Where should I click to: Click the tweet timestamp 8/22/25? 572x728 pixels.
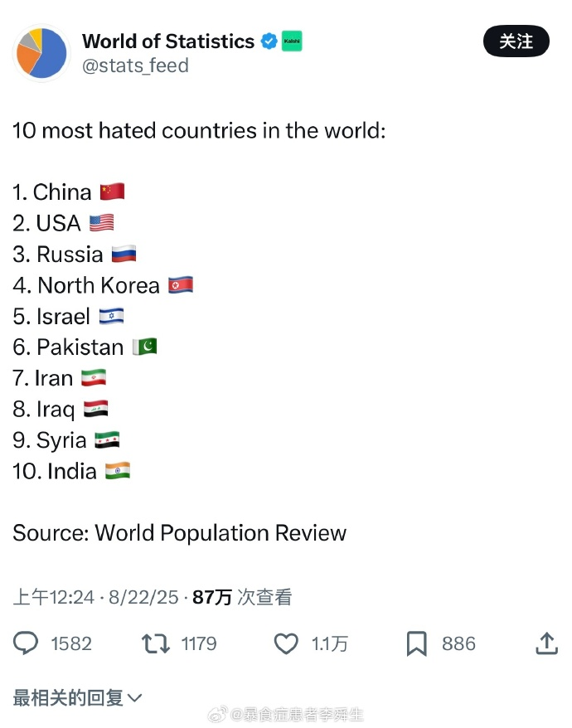pyautogui.click(x=143, y=597)
